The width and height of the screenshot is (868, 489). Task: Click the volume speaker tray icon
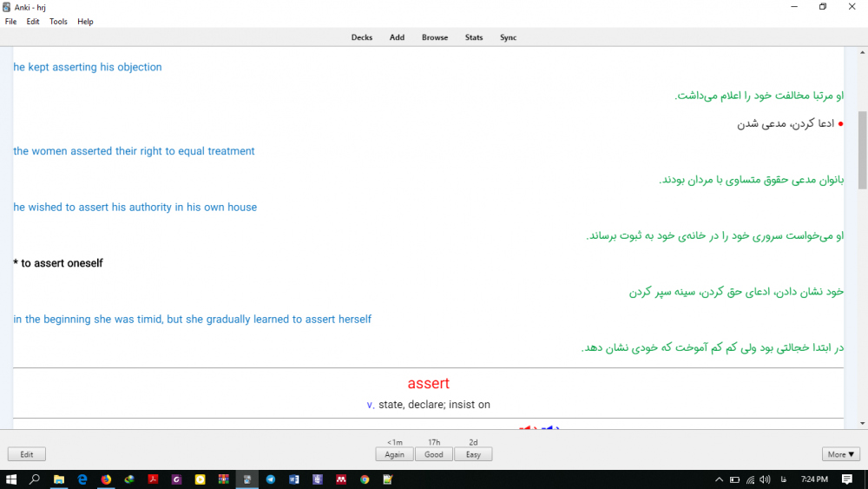765,479
